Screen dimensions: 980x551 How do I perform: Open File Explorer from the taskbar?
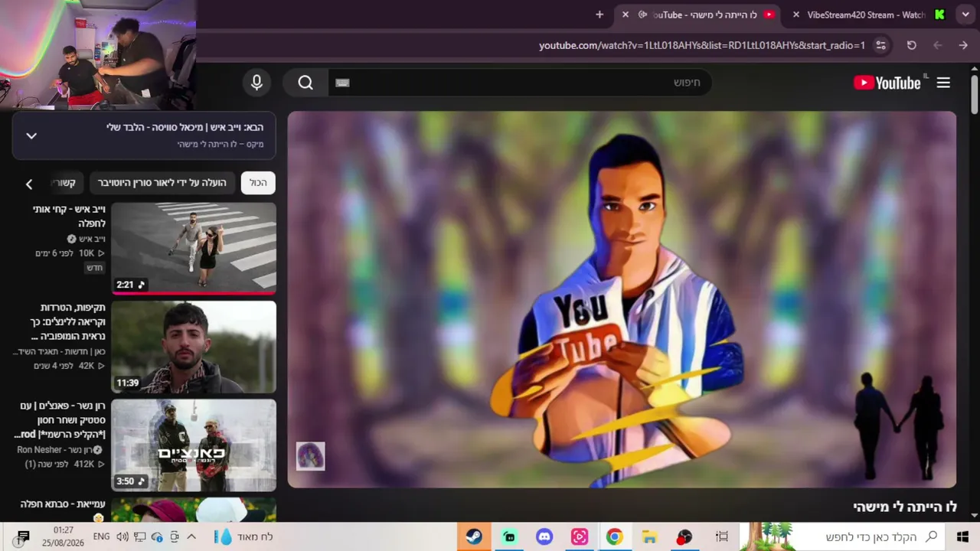pos(649,536)
